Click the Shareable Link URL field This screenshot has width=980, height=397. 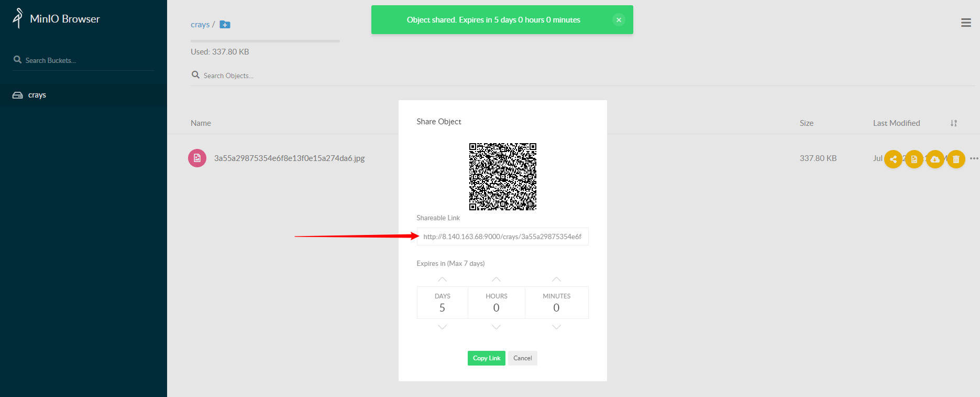pos(502,237)
